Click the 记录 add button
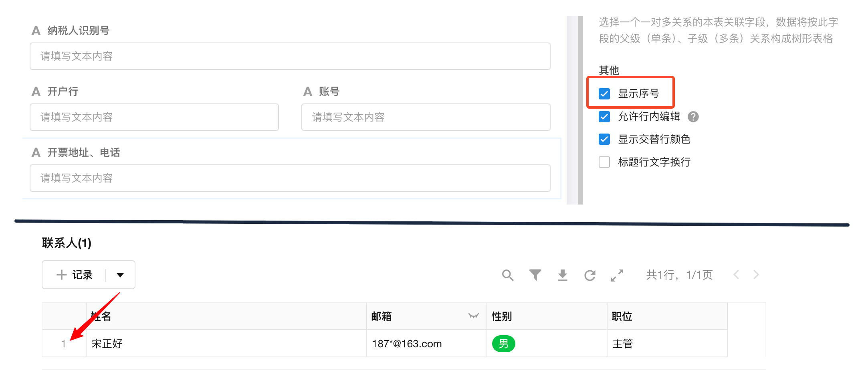Image resolution: width=868 pixels, height=389 pixels. 75,275
